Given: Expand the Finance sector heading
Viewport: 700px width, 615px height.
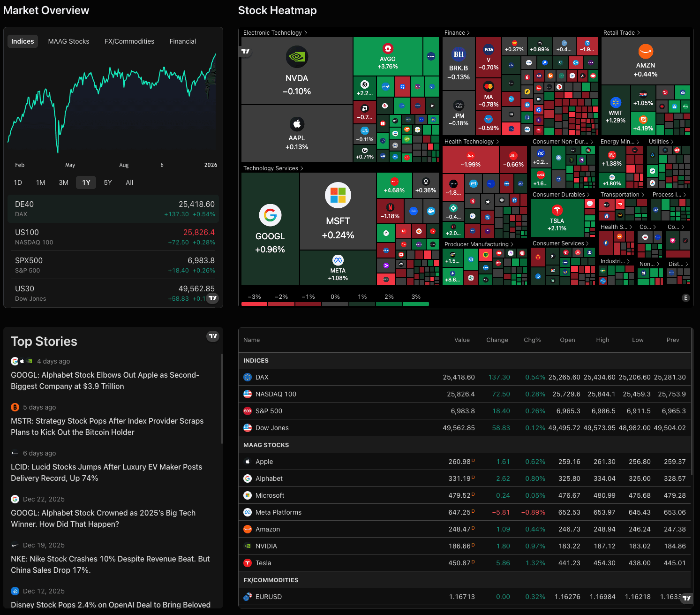Looking at the screenshot, I should [x=457, y=33].
